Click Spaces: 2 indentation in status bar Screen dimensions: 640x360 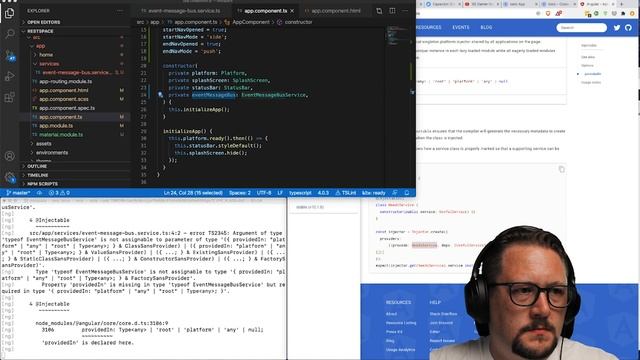pos(240,193)
